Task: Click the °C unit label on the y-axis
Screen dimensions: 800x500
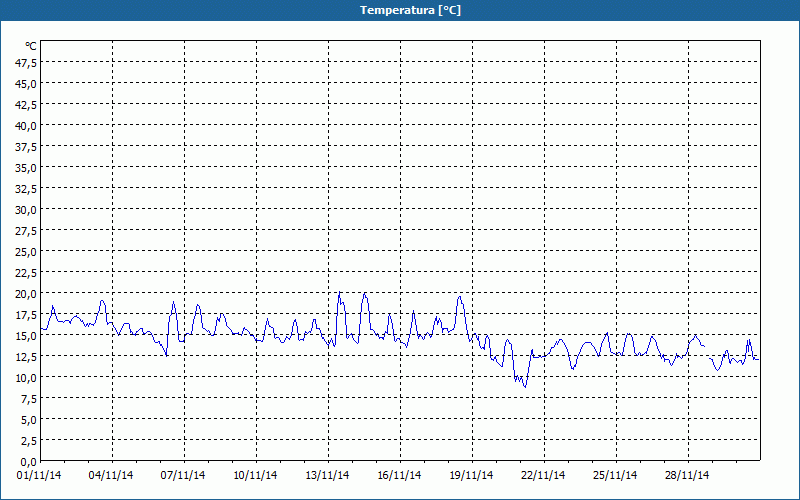Action: [31, 46]
